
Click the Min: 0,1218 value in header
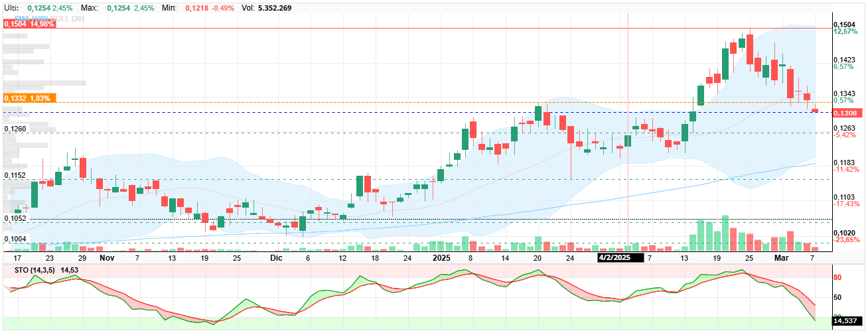pos(198,7)
